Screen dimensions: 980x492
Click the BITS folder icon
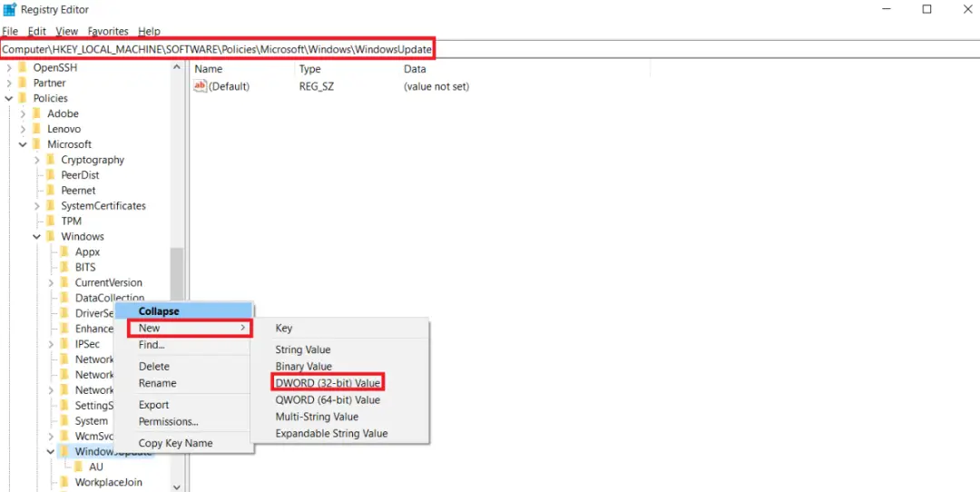tap(64, 267)
